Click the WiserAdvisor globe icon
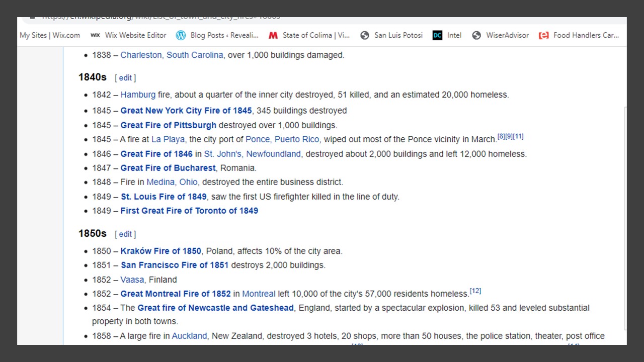Viewport: 644px width, 362px height. point(476,35)
